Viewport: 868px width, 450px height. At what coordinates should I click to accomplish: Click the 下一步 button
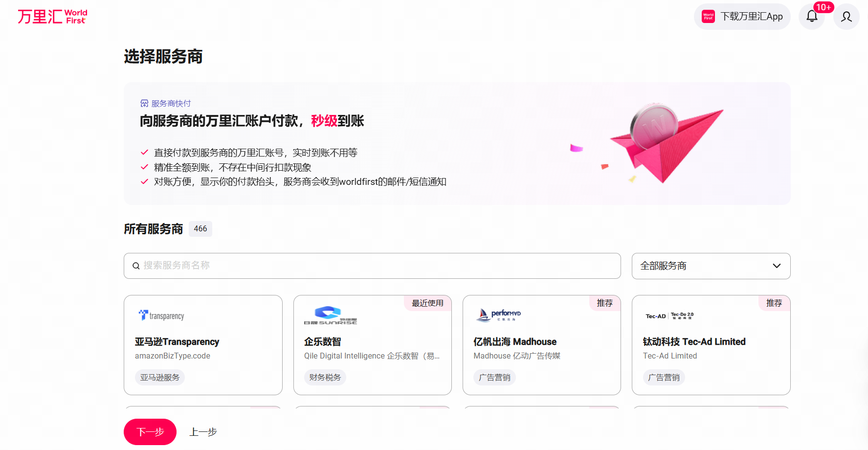click(x=150, y=432)
